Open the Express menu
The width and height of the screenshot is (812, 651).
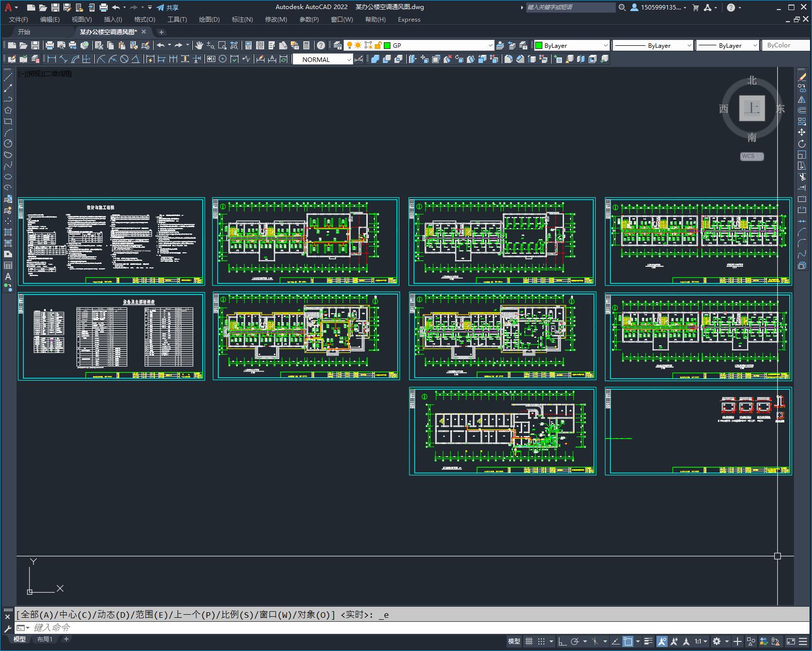(x=409, y=20)
